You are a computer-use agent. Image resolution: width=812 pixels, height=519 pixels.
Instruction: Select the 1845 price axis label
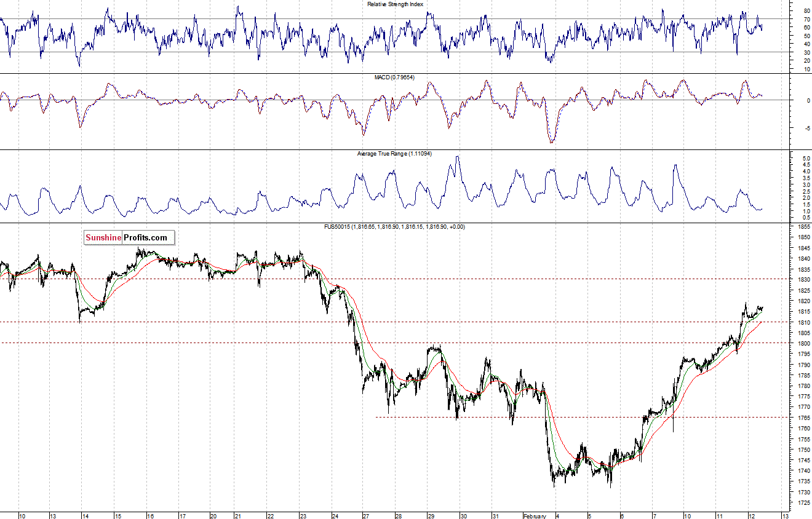point(803,248)
